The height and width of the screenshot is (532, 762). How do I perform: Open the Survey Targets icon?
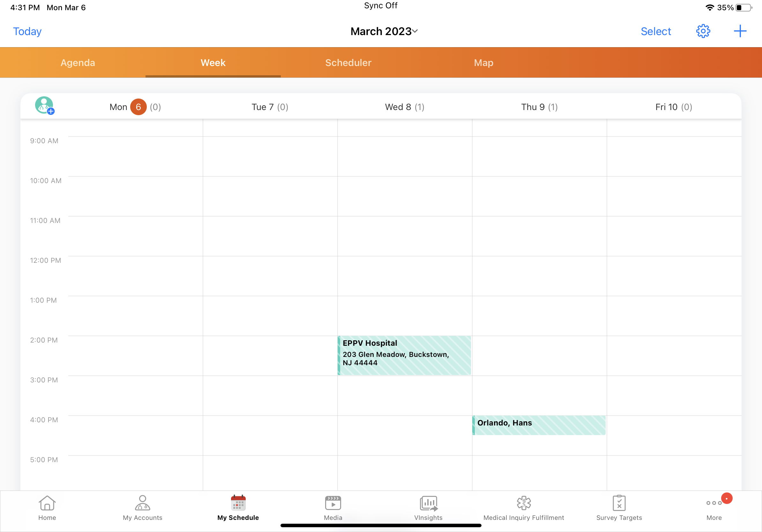tap(619, 507)
